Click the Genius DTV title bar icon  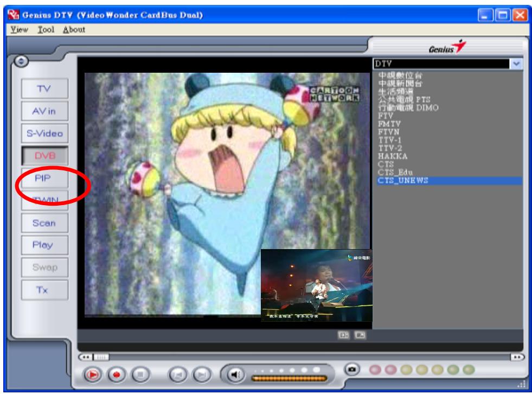pos(13,15)
